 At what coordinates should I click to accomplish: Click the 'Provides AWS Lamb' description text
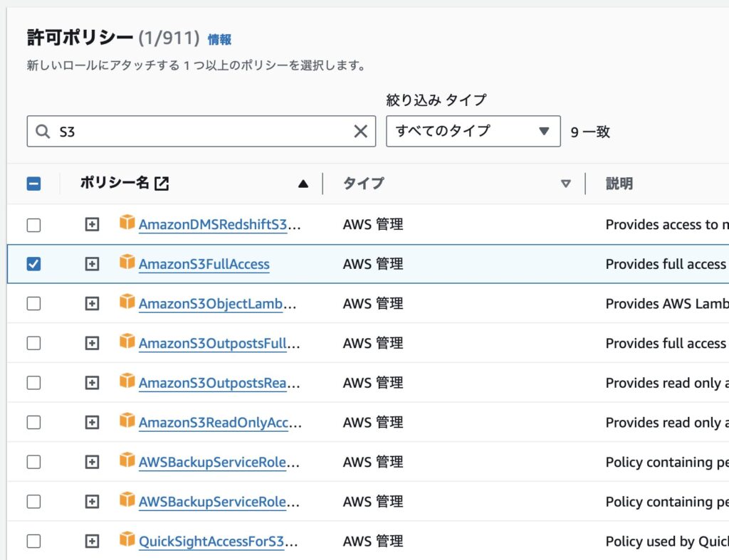click(667, 303)
